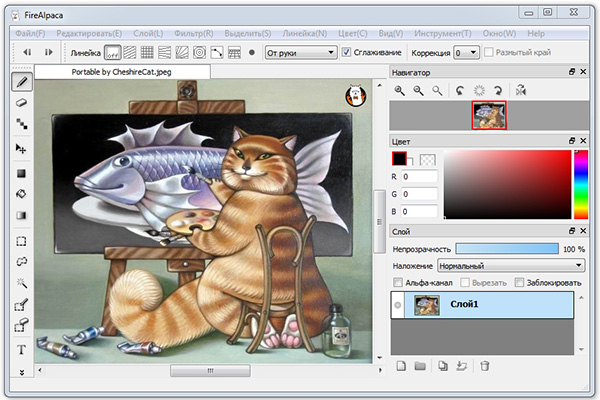Select the Eraser tool
Image resolution: width=600 pixels, height=400 pixels.
pos(22,103)
